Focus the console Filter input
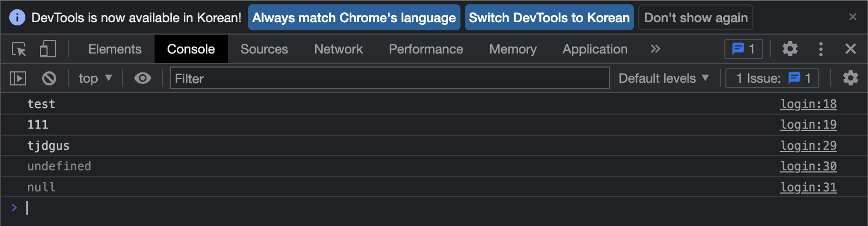The width and height of the screenshot is (868, 226). click(x=390, y=78)
